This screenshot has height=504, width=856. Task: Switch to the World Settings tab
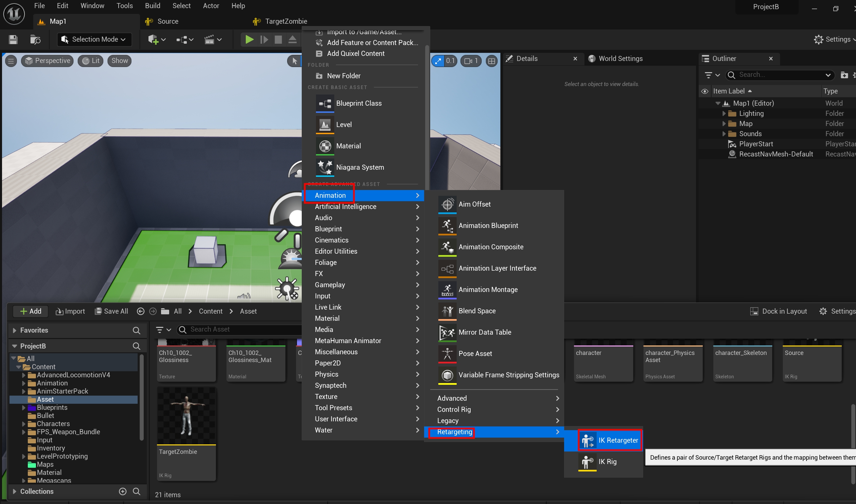coord(620,58)
